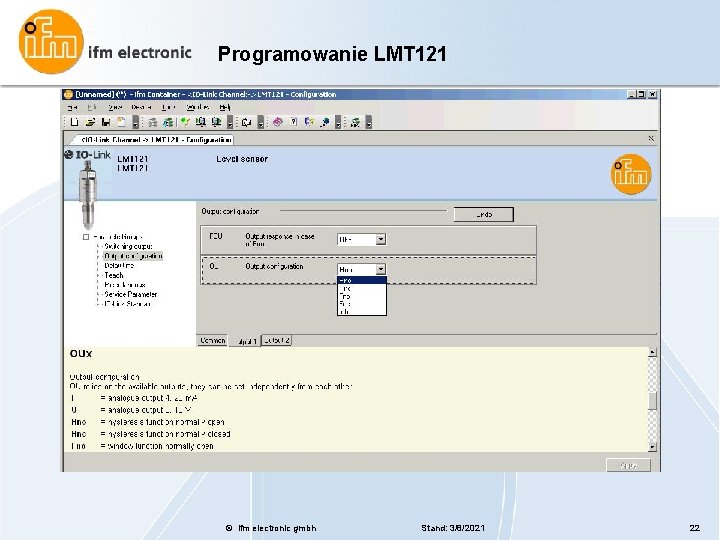This screenshot has height=540, width=720.
Task: Click the IO-Link logo in device header
Action: [88, 155]
